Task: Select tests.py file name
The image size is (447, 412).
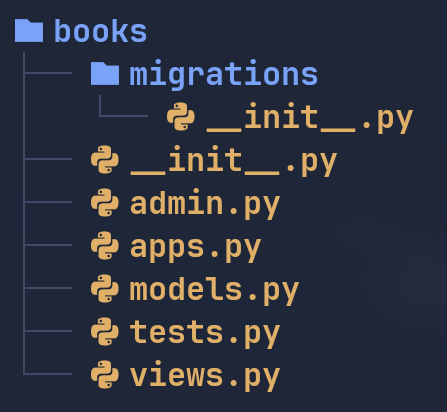Action: (x=205, y=333)
